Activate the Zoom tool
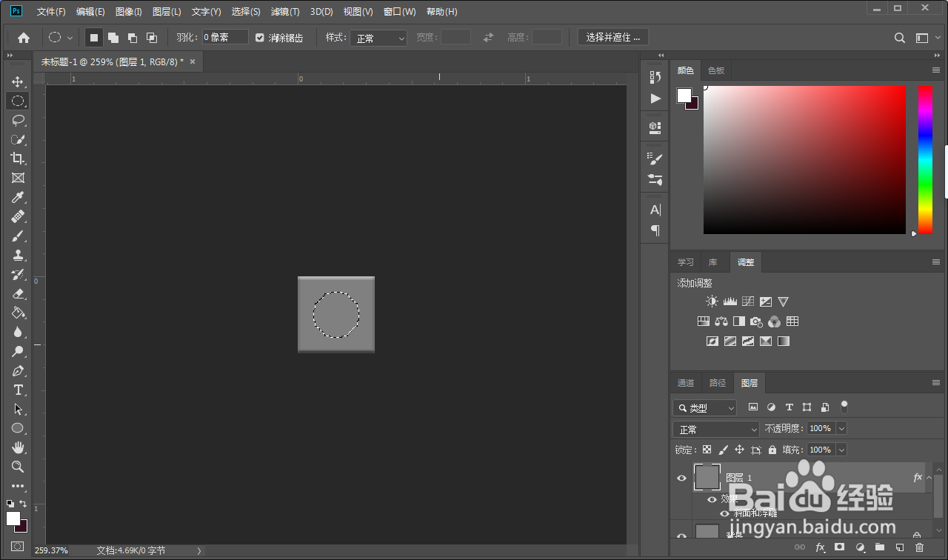This screenshot has height=560, width=948. point(18,467)
